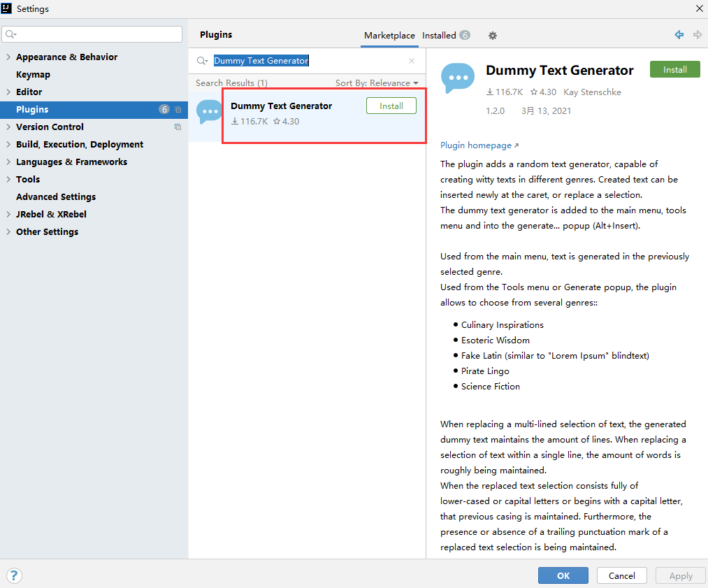The image size is (708, 588).
Task: Click the icon next to Version Control
Action: click(x=179, y=127)
